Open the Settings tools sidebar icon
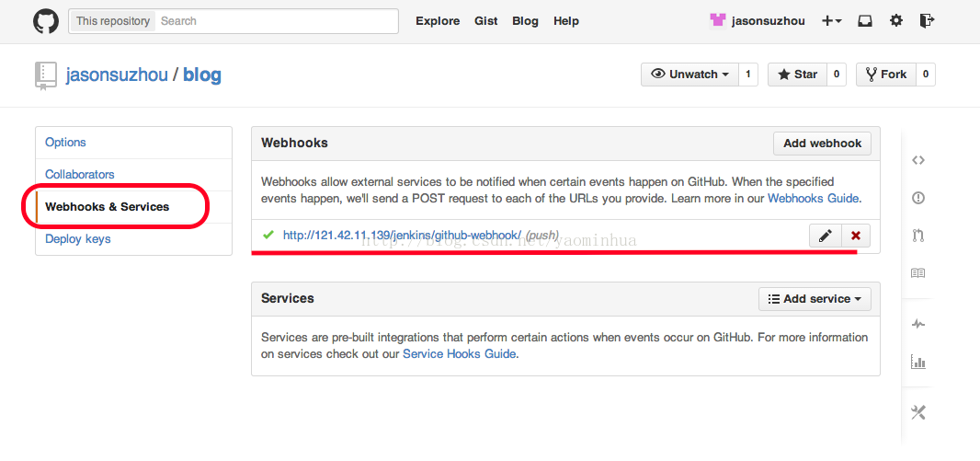Image resolution: width=980 pixels, height=461 pixels. coord(917,412)
